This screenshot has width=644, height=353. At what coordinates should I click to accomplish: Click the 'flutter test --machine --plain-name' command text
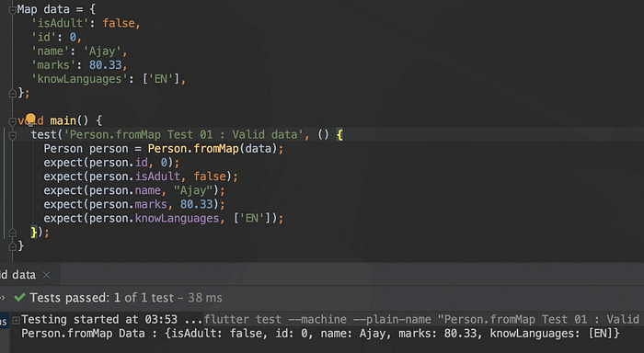[317, 319]
